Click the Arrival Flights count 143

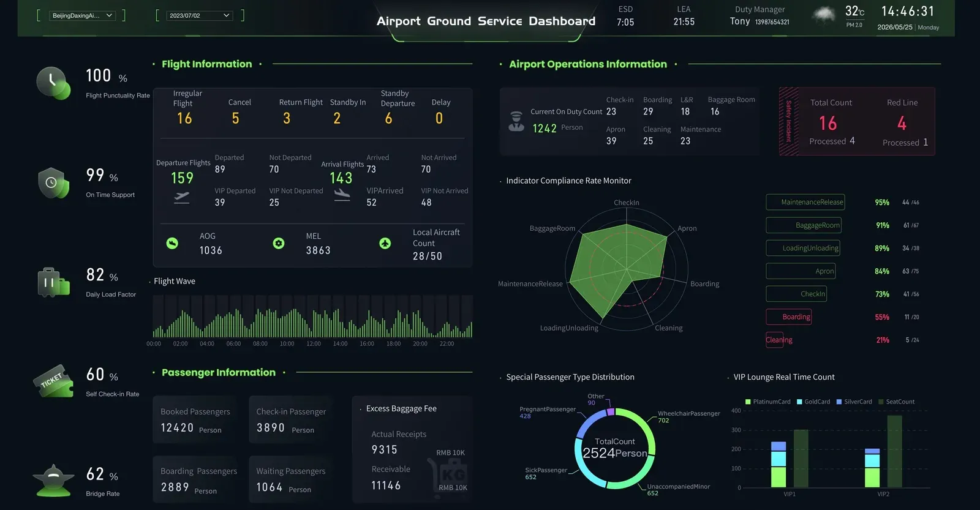coord(341,178)
